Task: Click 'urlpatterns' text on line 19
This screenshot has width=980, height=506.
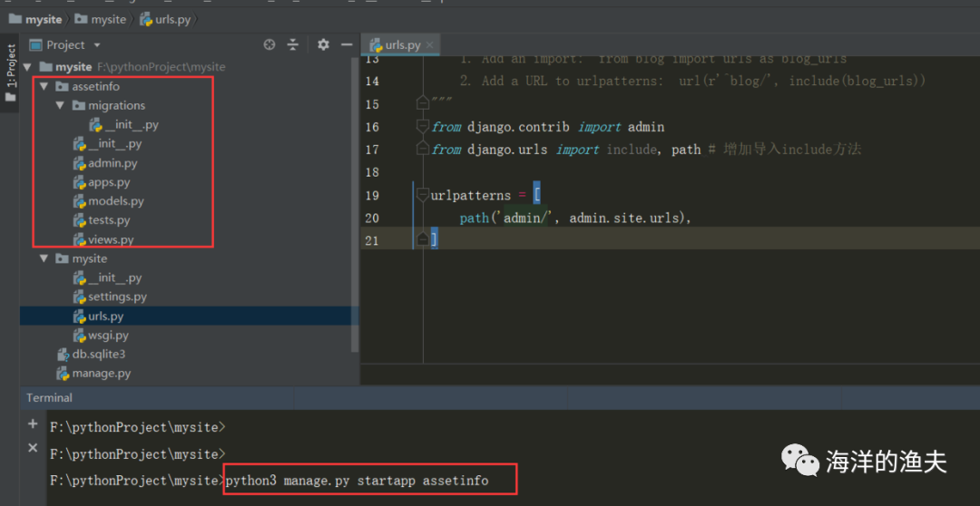Action: pos(471,196)
